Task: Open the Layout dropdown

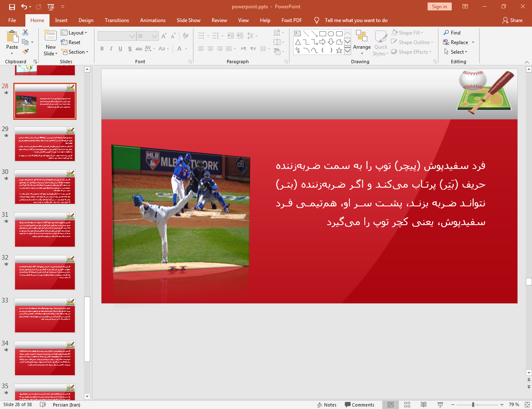Action: click(74, 32)
